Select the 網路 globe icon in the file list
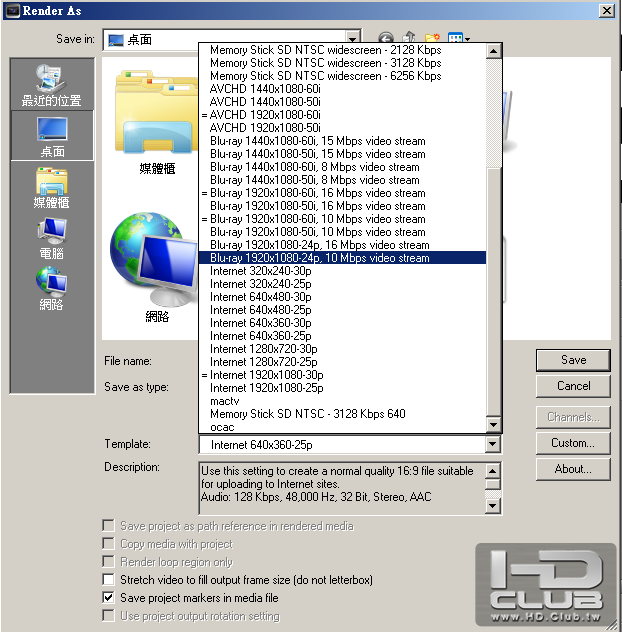 coord(155,267)
